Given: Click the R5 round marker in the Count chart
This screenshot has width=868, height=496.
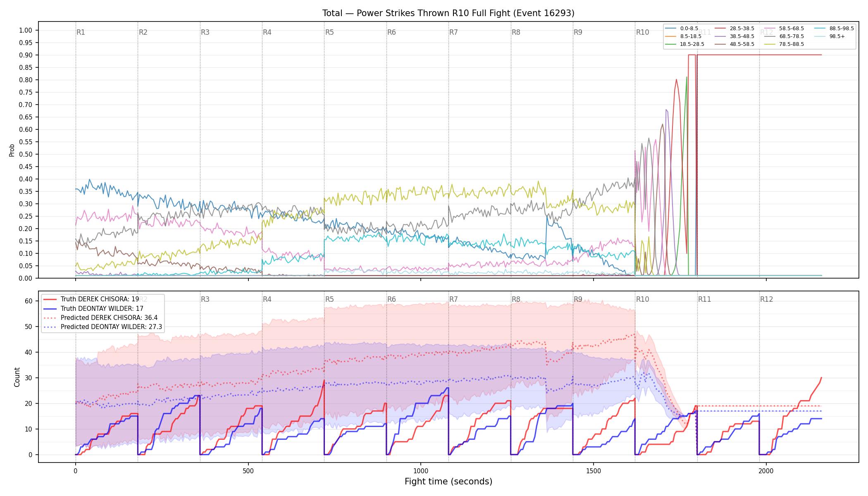Looking at the screenshot, I should point(329,299).
